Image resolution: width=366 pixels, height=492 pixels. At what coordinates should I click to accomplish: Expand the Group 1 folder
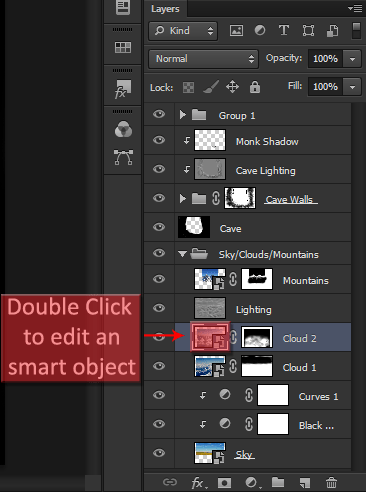(182, 115)
